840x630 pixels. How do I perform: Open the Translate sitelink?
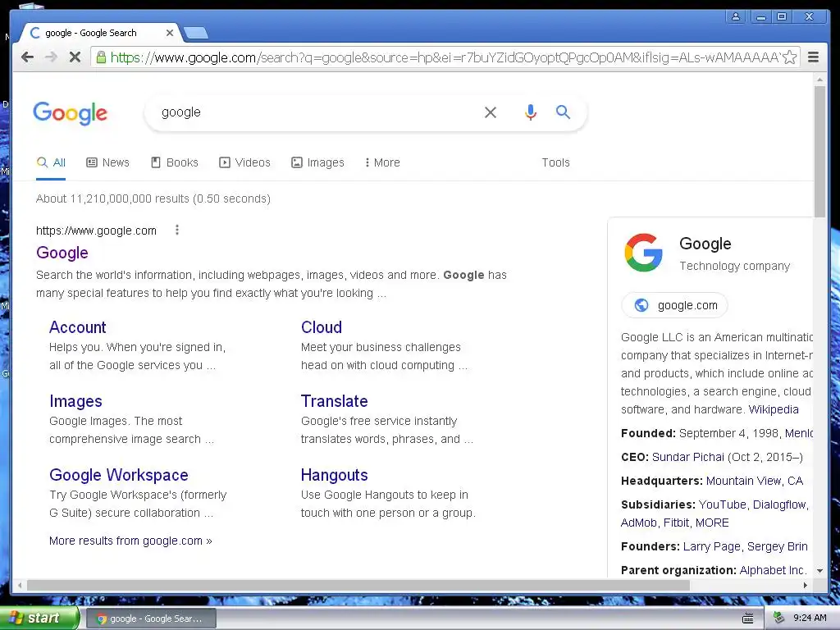[335, 400]
